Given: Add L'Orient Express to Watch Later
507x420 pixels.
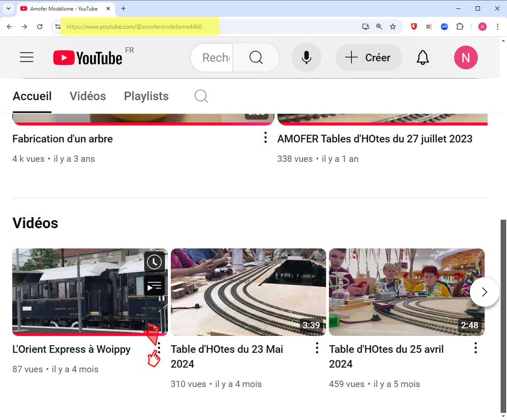Looking at the screenshot, I should pos(154,262).
